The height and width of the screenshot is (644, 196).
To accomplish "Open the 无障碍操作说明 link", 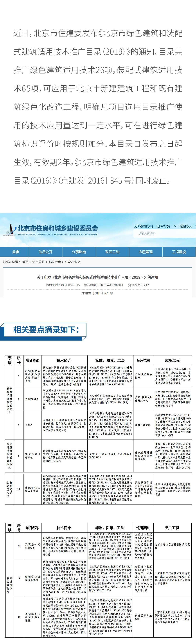I will click(x=143, y=226).
